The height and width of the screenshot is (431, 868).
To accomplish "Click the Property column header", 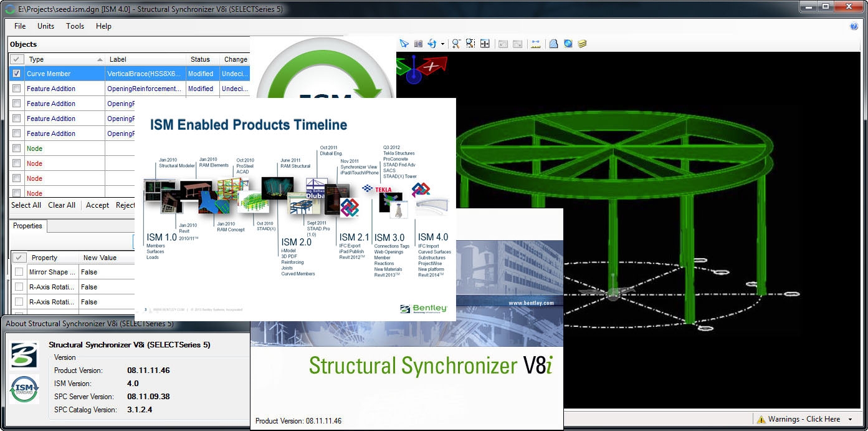I will tap(54, 258).
